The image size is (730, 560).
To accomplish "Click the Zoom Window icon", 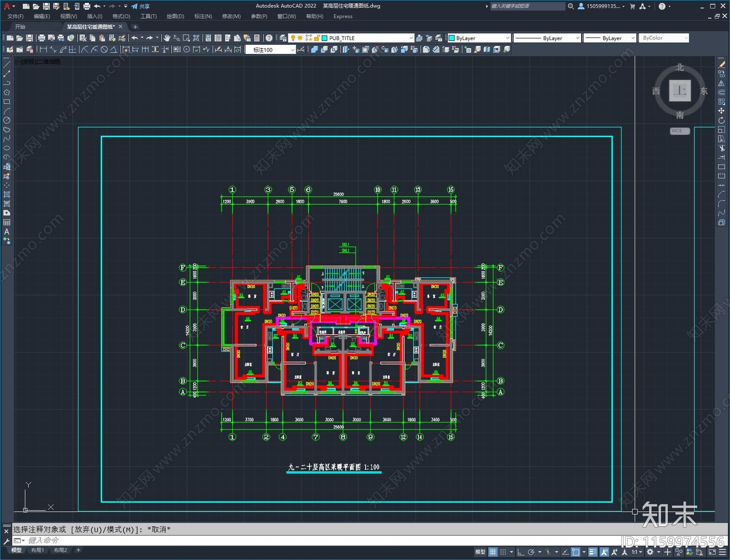I will coord(186,38).
